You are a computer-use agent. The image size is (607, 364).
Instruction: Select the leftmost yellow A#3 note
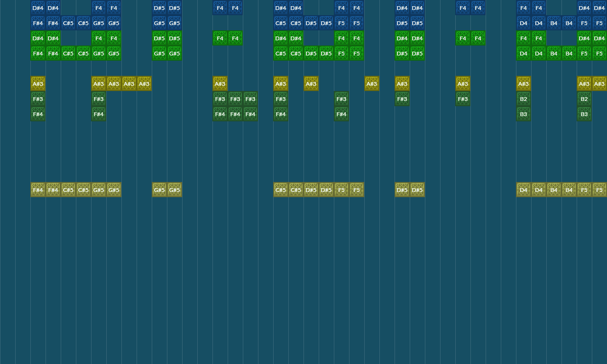pos(38,84)
